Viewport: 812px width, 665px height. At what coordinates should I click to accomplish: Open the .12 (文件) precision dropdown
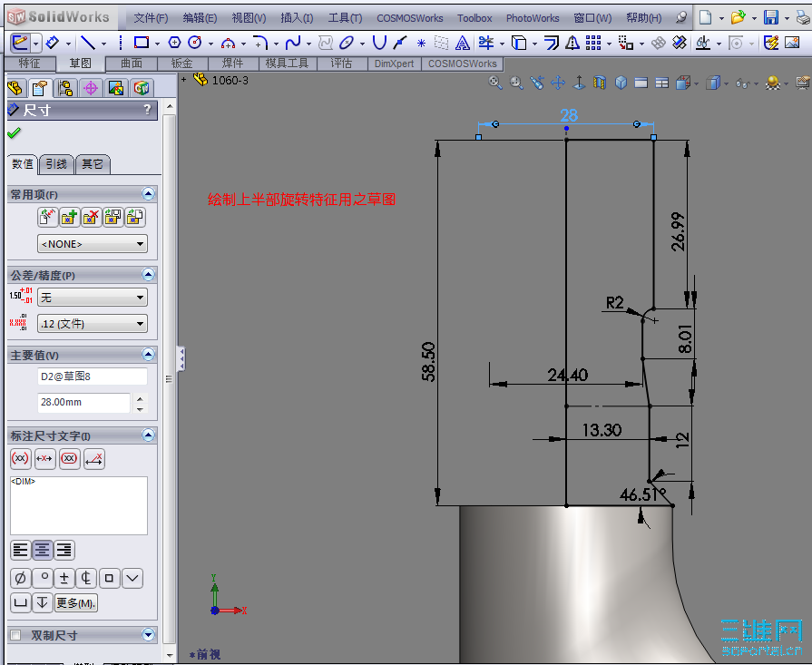[x=93, y=324]
